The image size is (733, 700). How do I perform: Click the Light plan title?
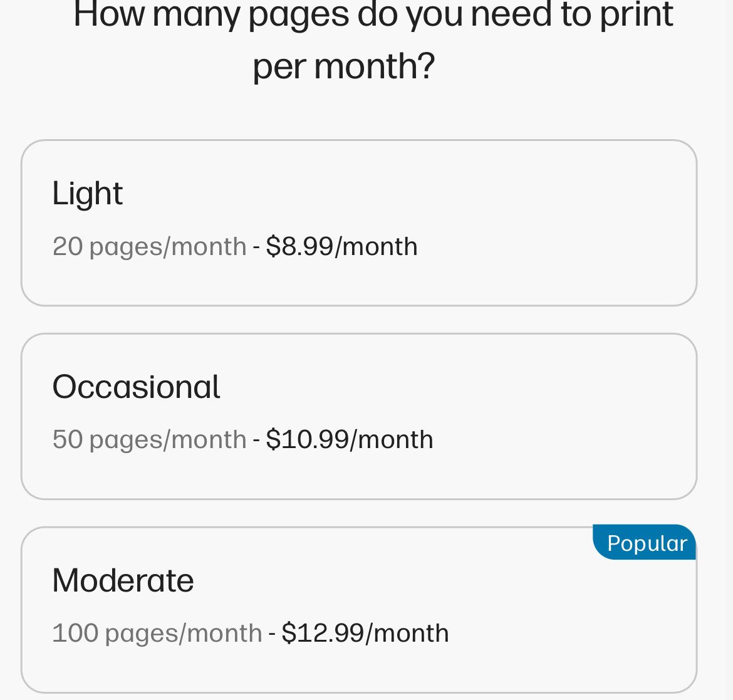click(x=88, y=193)
